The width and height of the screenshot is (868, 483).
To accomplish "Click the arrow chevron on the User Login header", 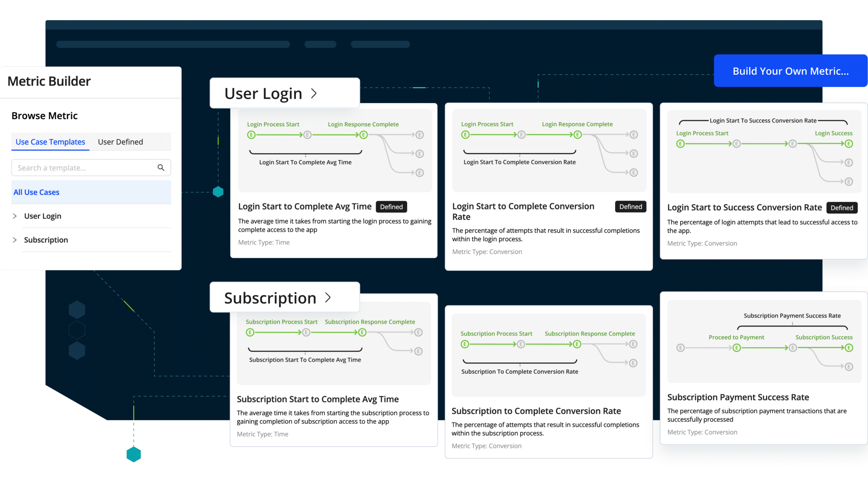I will (314, 94).
